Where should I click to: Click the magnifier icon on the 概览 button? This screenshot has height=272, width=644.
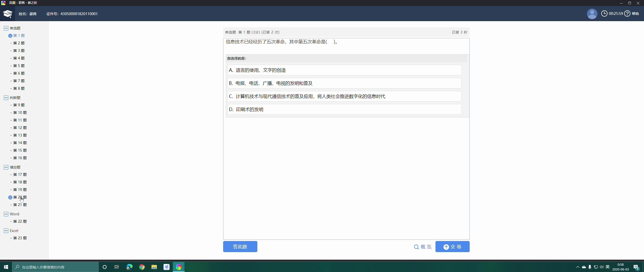click(416, 247)
